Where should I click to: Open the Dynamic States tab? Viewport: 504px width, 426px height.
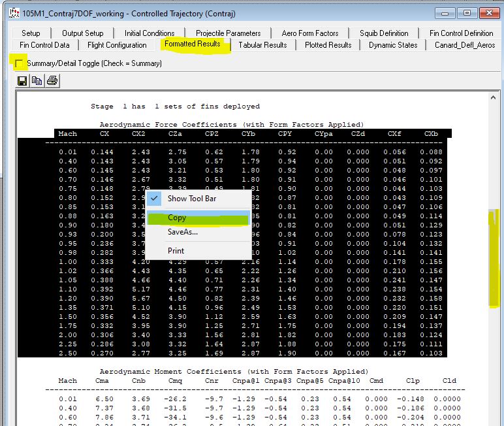(x=393, y=45)
